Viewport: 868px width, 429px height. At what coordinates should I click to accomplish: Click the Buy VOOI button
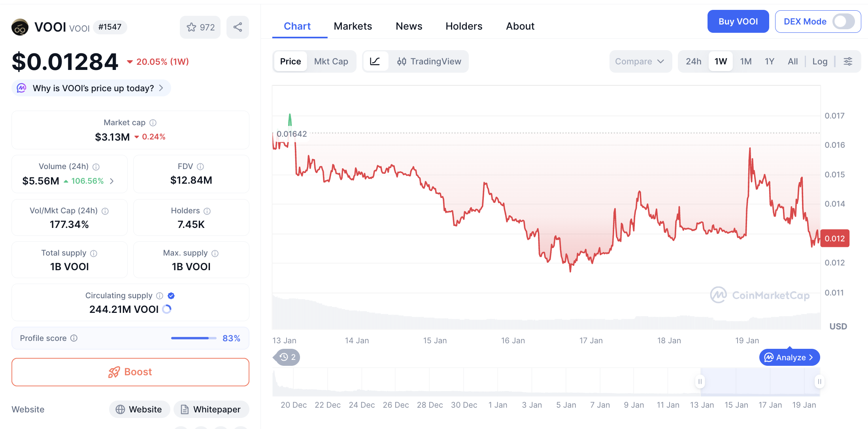tap(738, 21)
